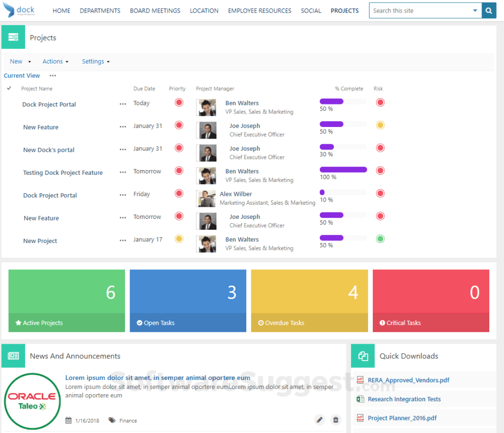
Task: Click the pencil edit icon on news item
Action: coord(320,419)
